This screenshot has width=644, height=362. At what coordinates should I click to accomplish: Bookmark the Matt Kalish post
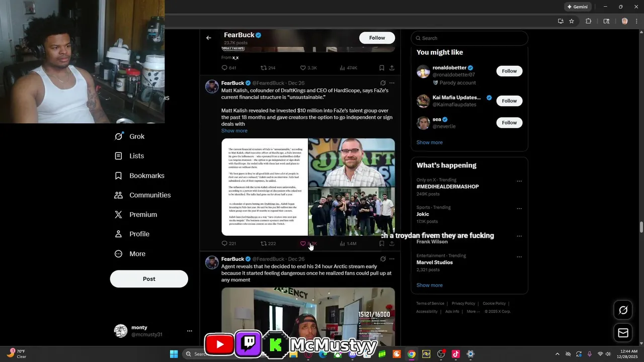381,243
